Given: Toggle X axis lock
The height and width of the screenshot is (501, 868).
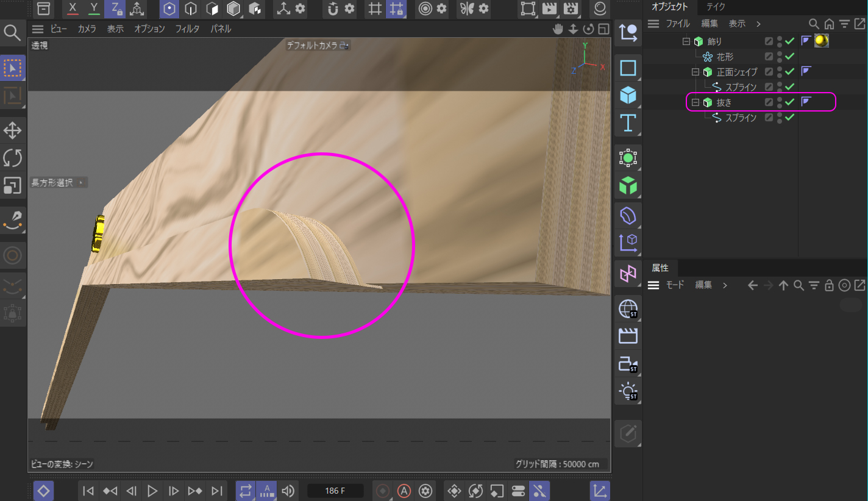Looking at the screenshot, I should pos(73,9).
